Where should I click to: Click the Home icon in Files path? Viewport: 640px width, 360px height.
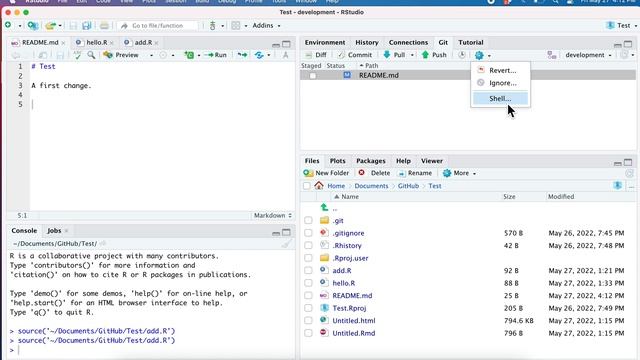[319, 186]
